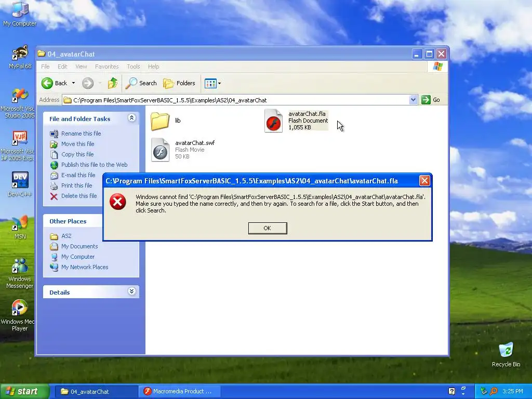Click the Go button
532x399 pixels.
(x=431, y=100)
